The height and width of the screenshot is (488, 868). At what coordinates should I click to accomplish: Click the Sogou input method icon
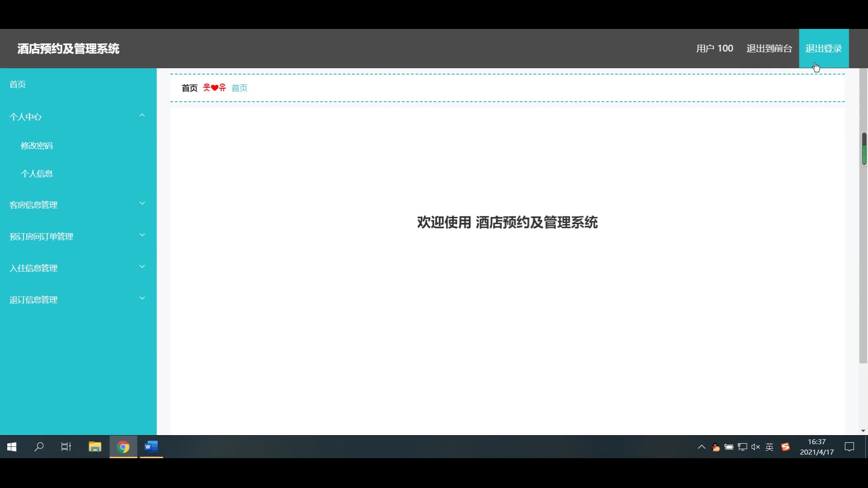tap(786, 447)
